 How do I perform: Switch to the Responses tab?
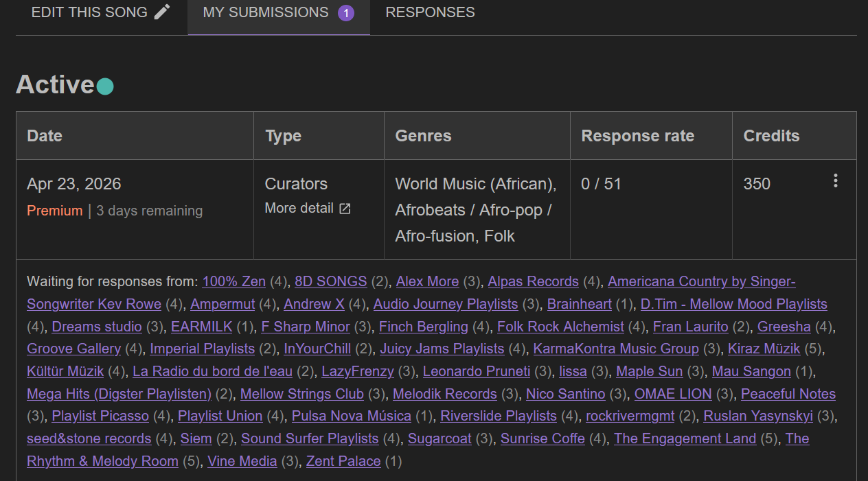[x=430, y=12]
